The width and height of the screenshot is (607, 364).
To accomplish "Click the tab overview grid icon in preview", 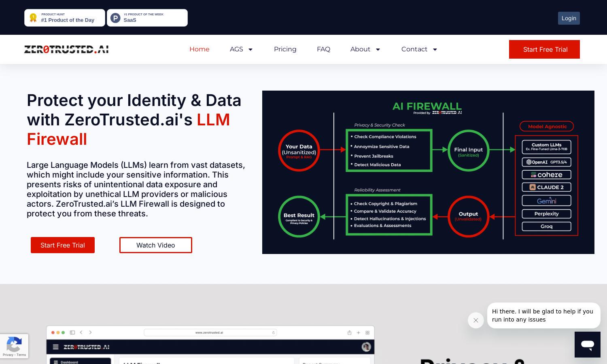I will coord(367,332).
